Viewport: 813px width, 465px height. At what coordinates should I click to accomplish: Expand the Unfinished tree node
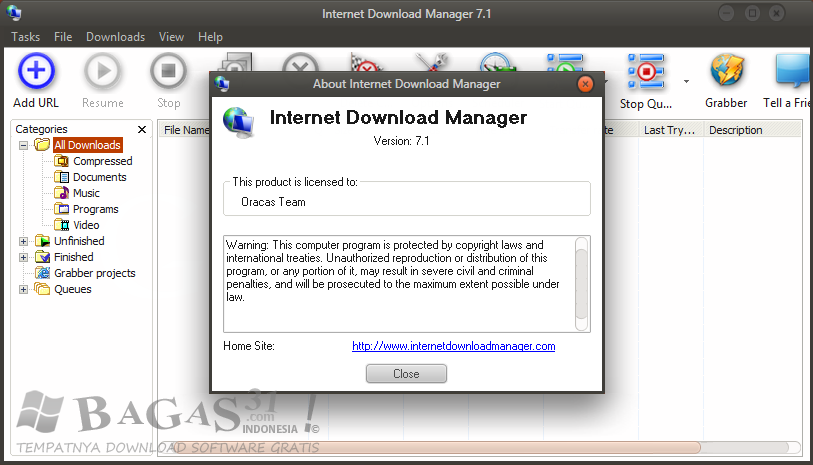[23, 242]
